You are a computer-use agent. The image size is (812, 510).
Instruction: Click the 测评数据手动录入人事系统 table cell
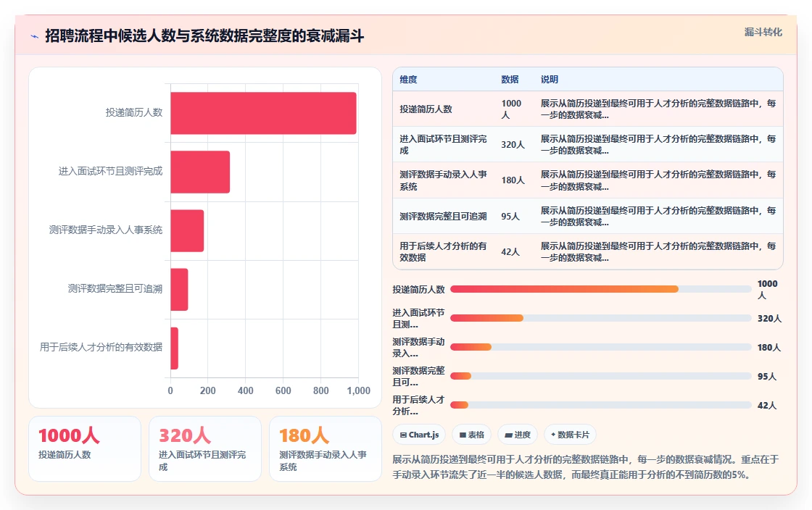pos(443,180)
